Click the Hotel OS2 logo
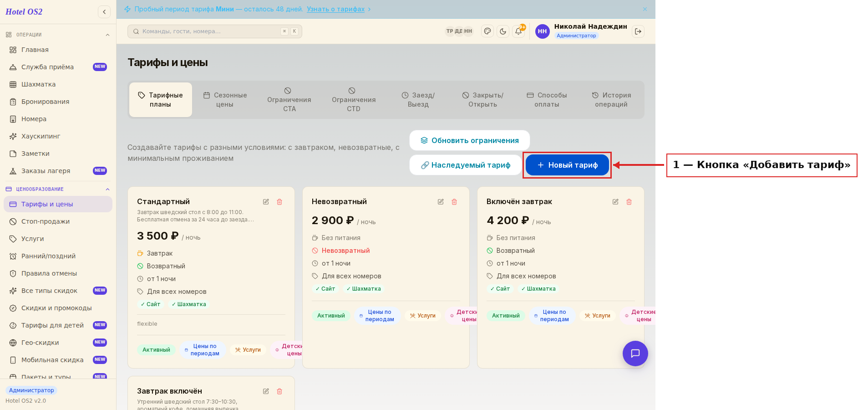Screen dimensions: 868x410 (x=24, y=12)
